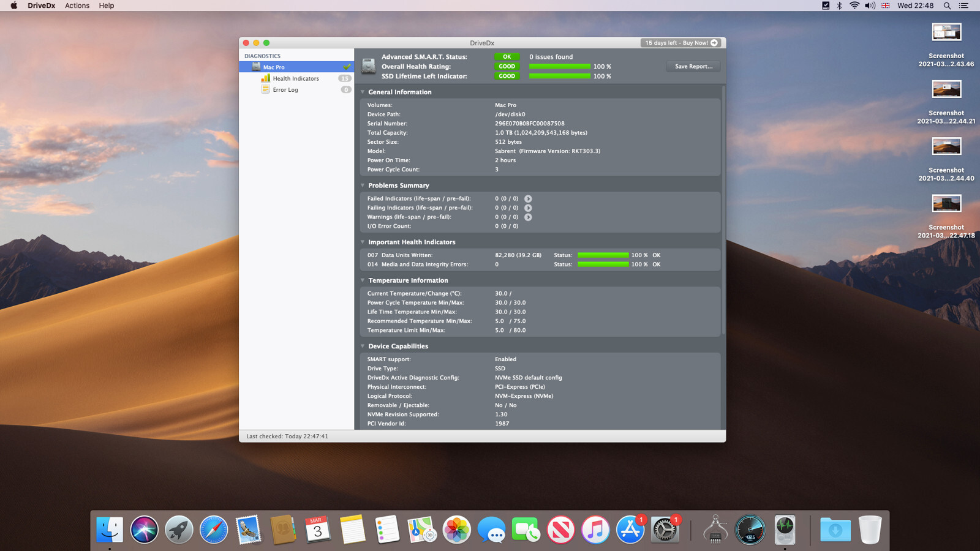Screen dimensions: 980x551
Task: Collapse the Temperature Information section
Action: [363, 280]
